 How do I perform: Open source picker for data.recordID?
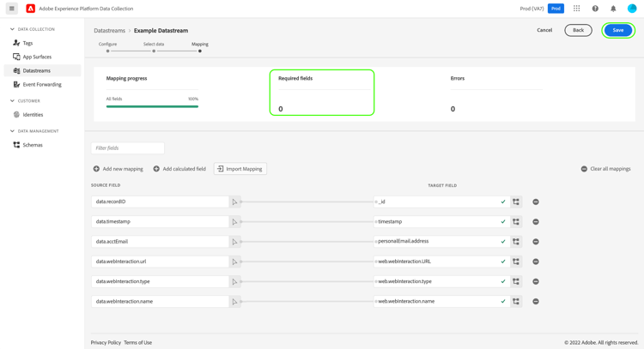click(234, 202)
